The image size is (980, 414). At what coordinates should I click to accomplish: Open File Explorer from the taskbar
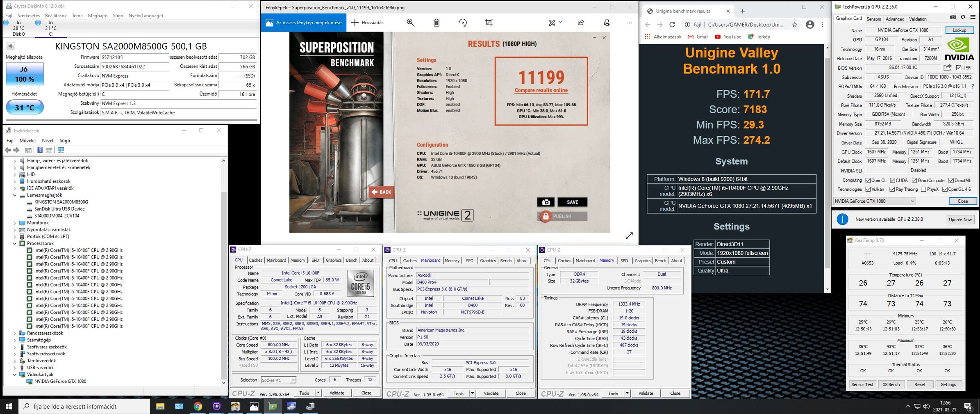(160, 406)
